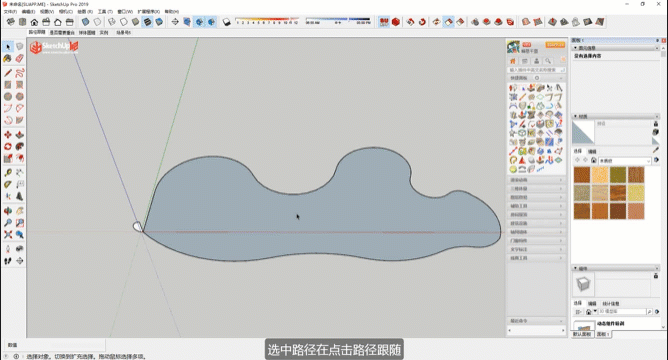Activate the Follow Me tool

(x=20, y=147)
